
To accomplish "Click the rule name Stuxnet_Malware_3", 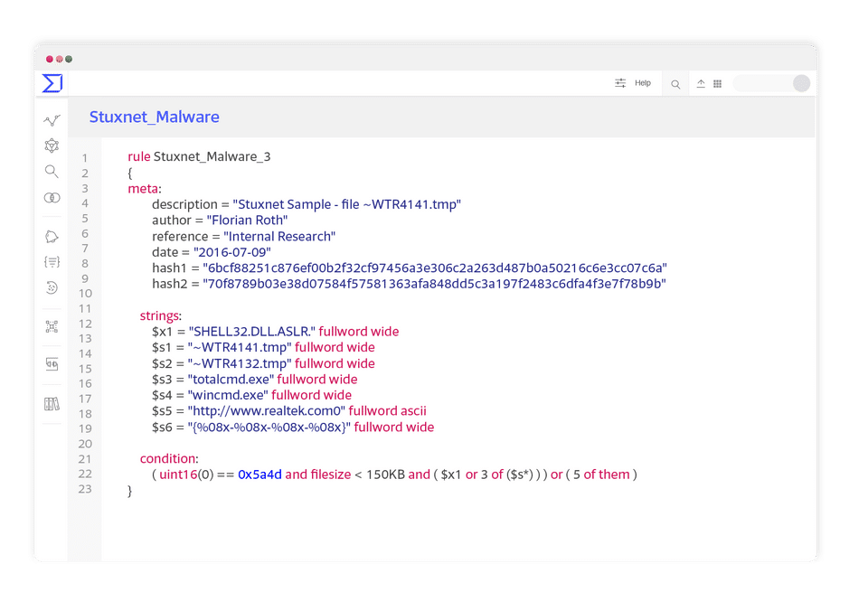I will click(x=212, y=156).
